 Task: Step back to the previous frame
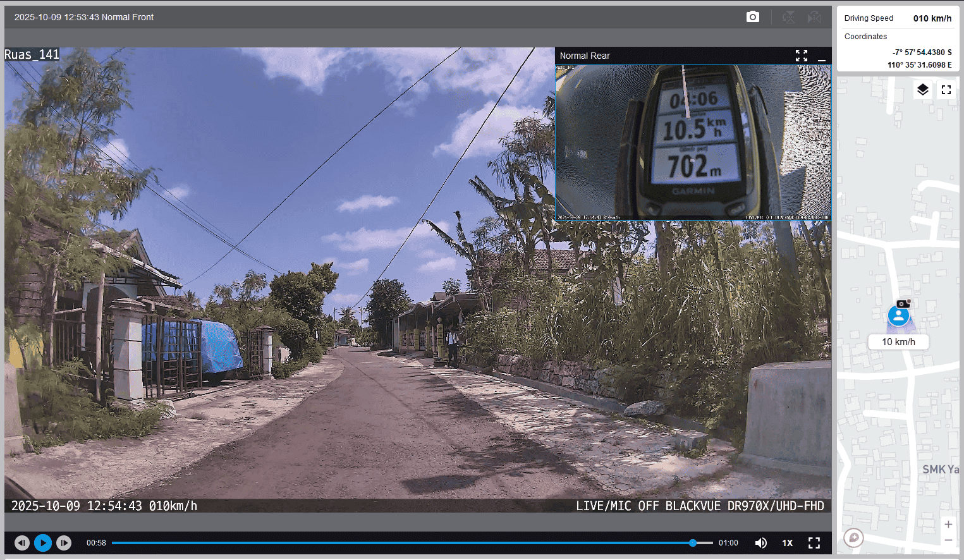pos(22,543)
